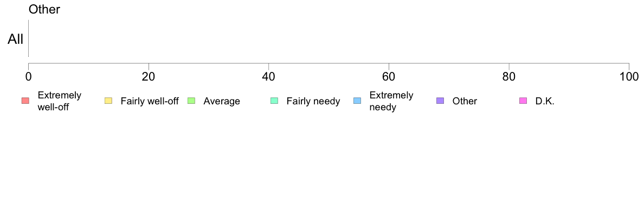The height and width of the screenshot is (199, 644).
Task: Click the All row label
Action: tap(16, 39)
